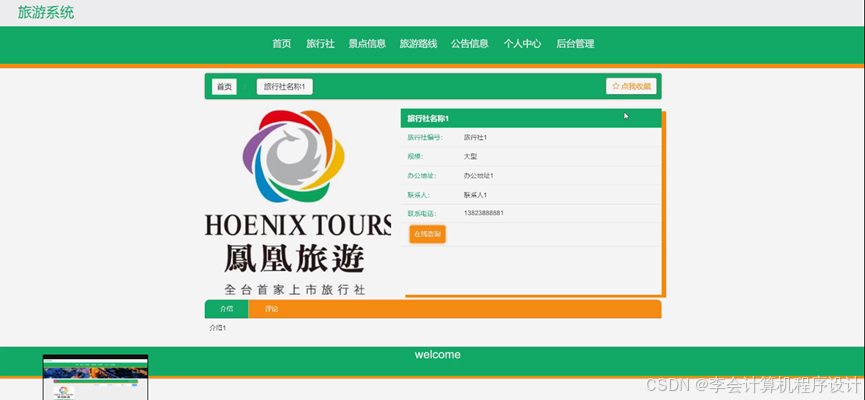Click the 旅行社名称1 breadcrumb
The width and height of the screenshot is (865, 400).
pos(285,87)
